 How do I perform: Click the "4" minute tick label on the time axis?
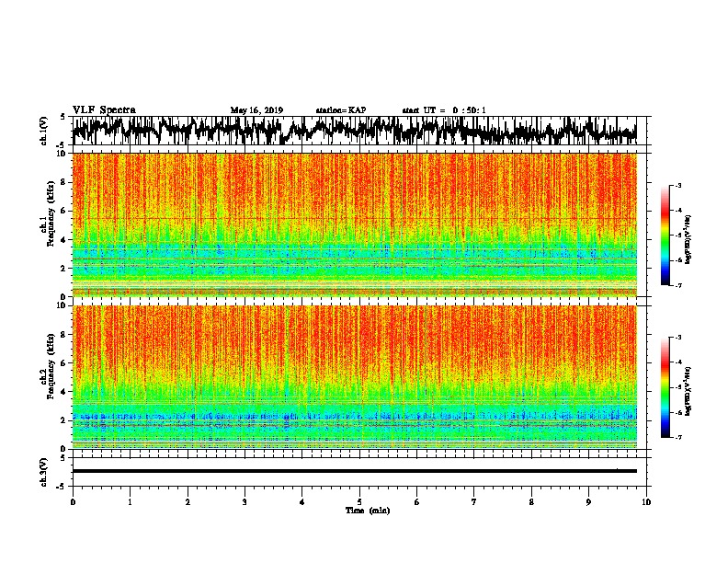pyautogui.click(x=302, y=502)
